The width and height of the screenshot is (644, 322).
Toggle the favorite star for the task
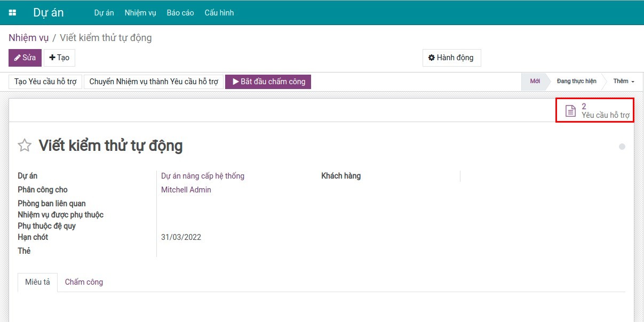click(25, 146)
